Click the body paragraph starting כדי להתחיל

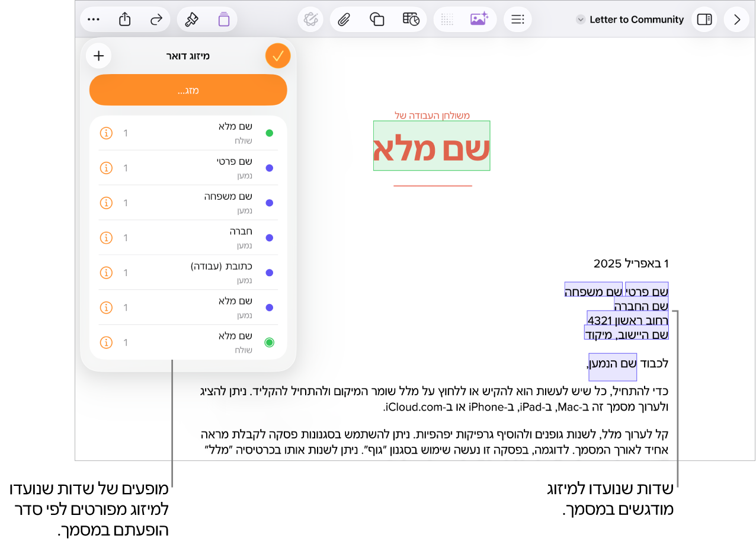coord(434,399)
